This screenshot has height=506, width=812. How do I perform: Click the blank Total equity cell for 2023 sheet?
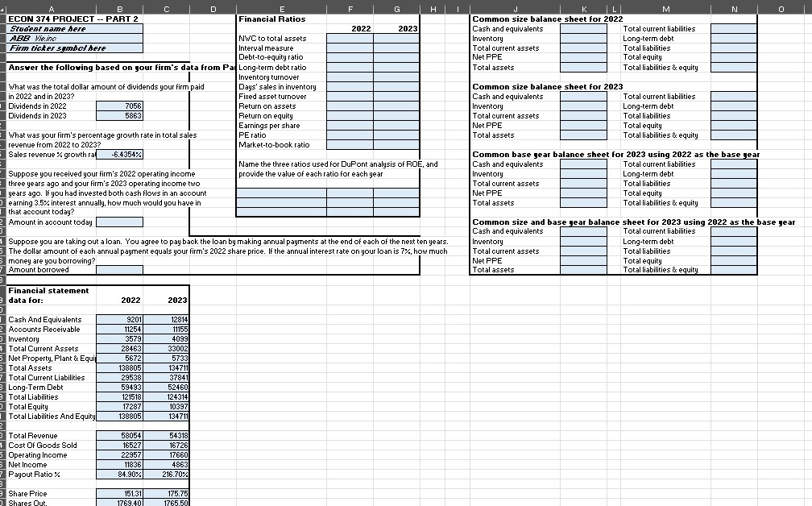[733, 125]
